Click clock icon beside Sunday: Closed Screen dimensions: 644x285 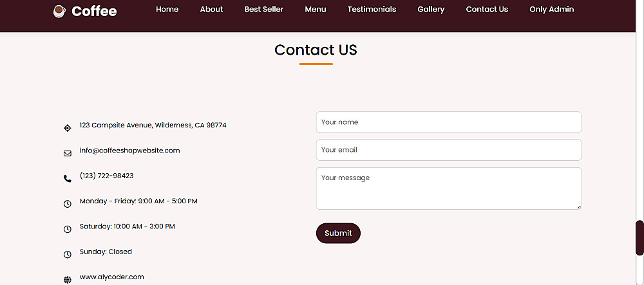point(68,254)
